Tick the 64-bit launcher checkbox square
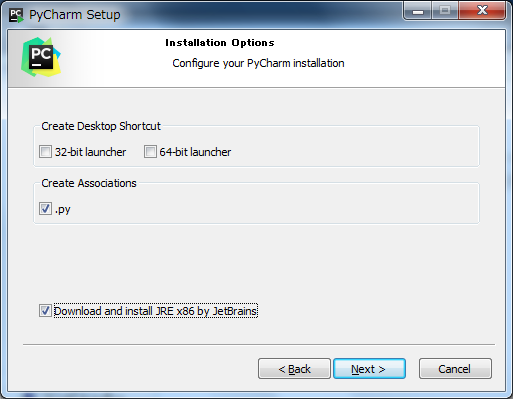513x399 pixels. [150, 152]
